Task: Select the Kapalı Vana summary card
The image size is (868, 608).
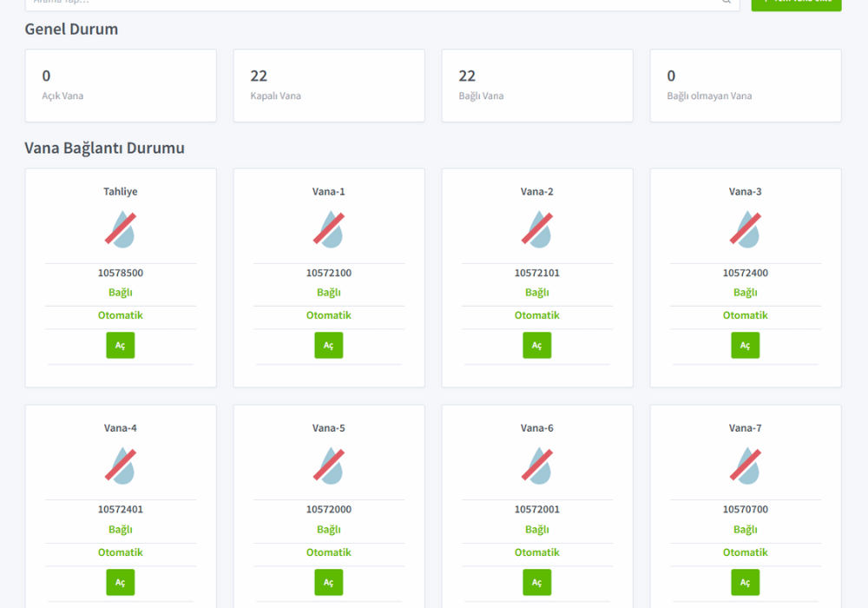Action: [x=329, y=85]
